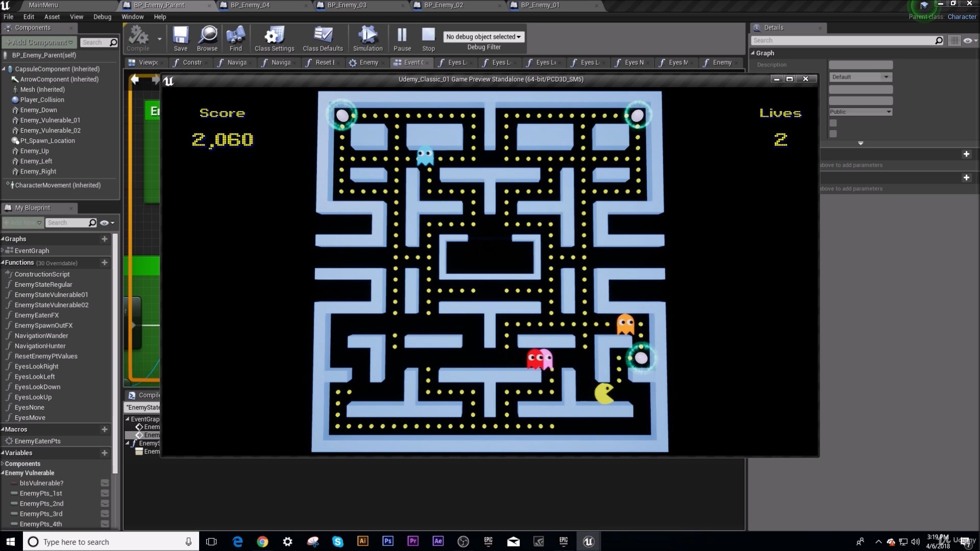980x551 pixels.
Task: Toggle visibility of bIsVulnerable? variable
Action: point(105,483)
